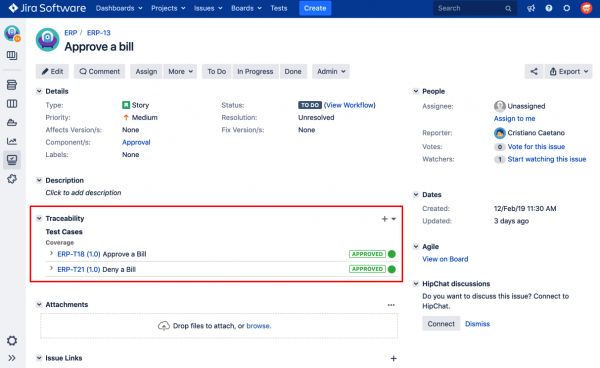Viewport: 600px width, 368px height.
Task: Collapse the HipChat discussions section
Action: point(416,283)
